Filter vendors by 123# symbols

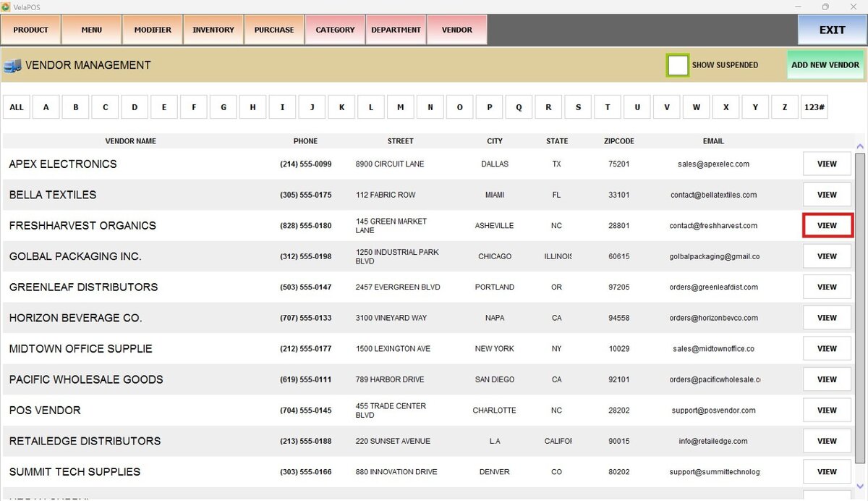814,107
